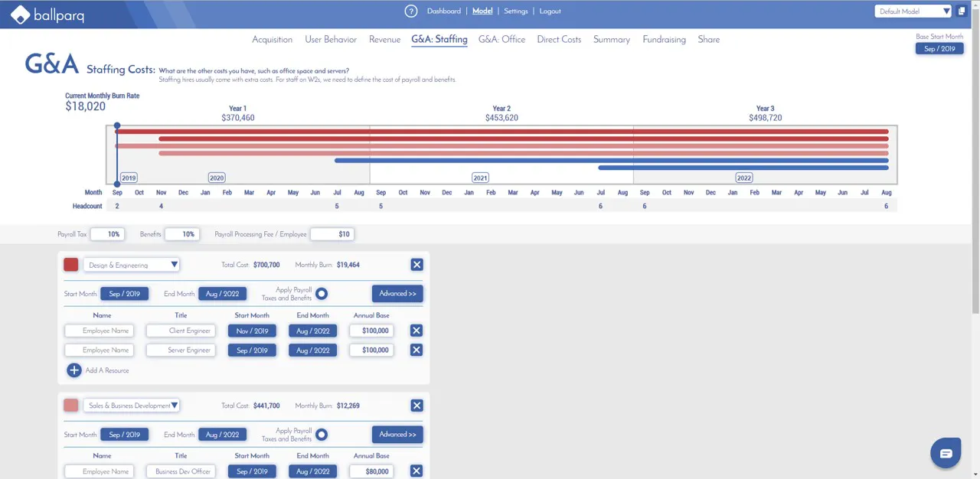Switch to the Acquisition tab
This screenshot has height=479, width=980.
pos(273,39)
